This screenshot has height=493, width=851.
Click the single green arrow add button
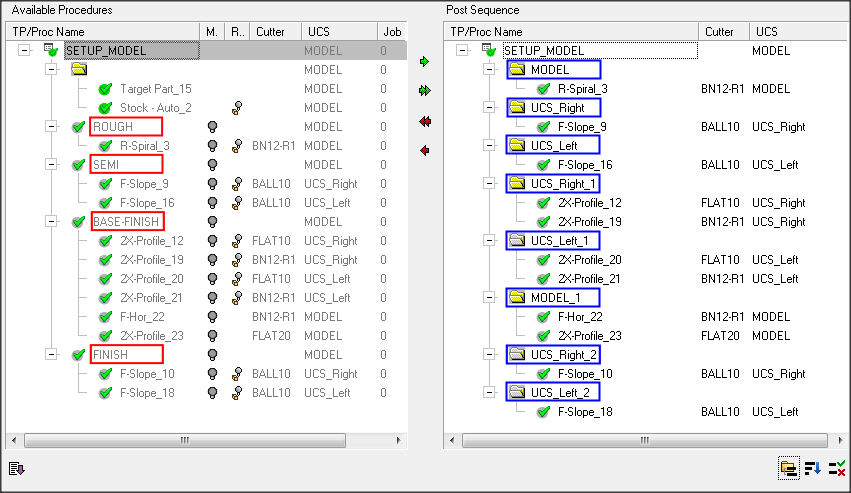click(x=424, y=62)
